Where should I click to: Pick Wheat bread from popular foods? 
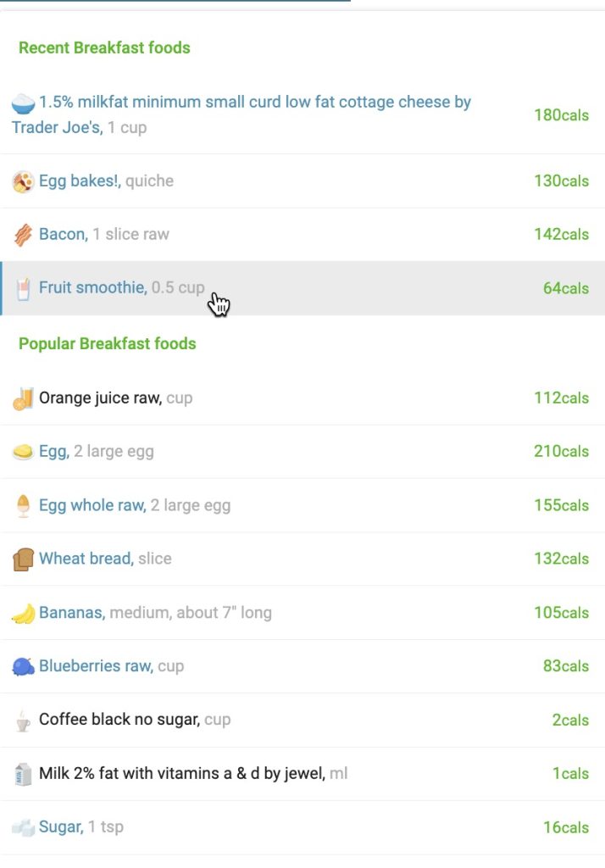pos(86,559)
